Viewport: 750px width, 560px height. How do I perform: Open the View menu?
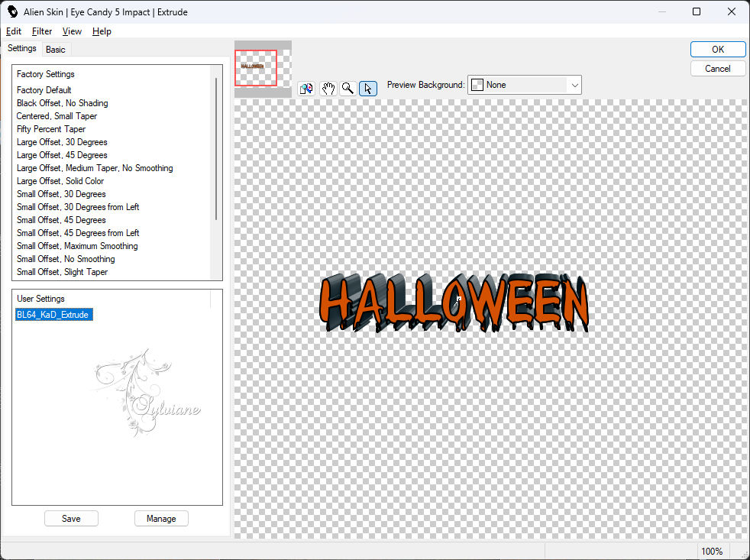click(x=72, y=31)
